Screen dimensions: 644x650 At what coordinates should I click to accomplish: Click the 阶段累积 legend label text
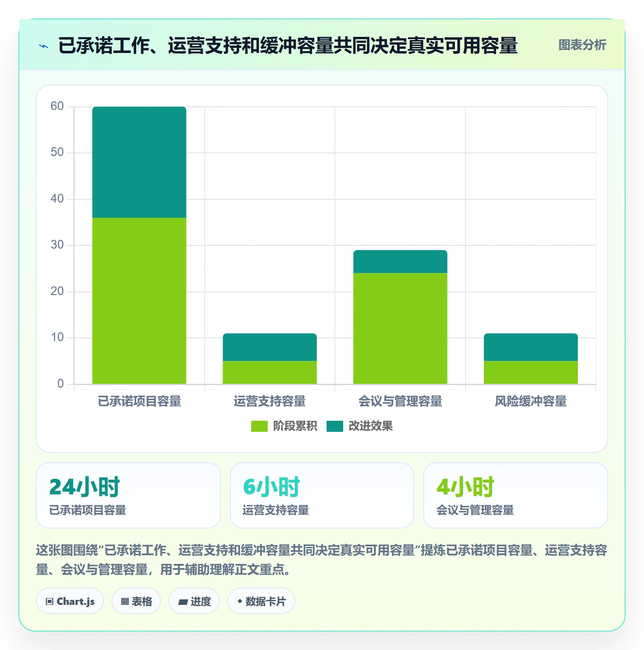pos(295,426)
